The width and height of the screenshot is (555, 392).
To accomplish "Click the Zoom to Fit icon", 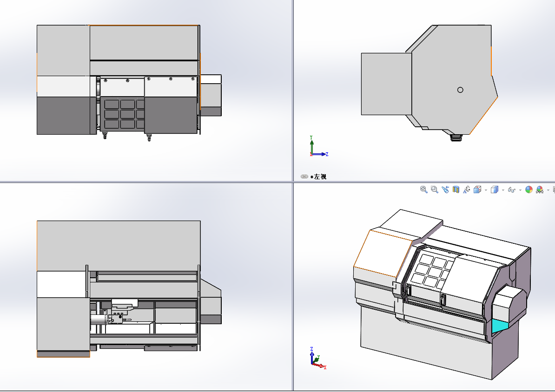I will (x=423, y=189).
